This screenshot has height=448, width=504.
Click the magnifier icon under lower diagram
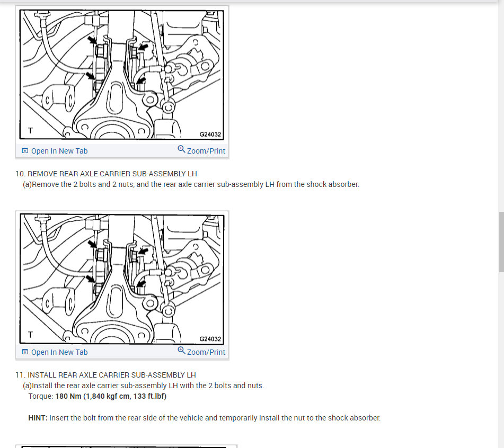pos(181,351)
